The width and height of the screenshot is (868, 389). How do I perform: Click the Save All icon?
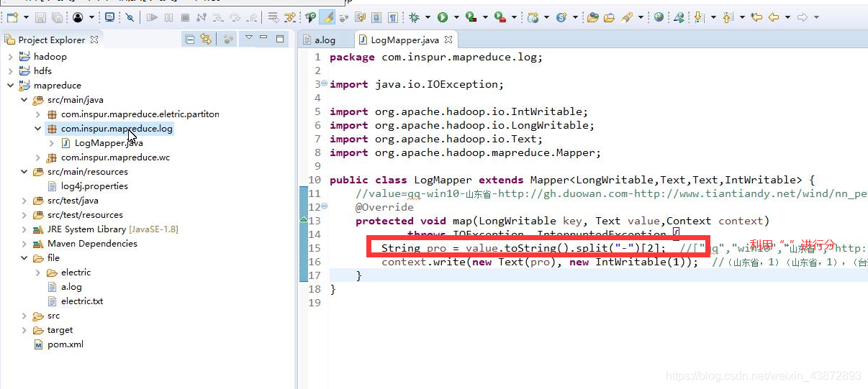tap(57, 17)
